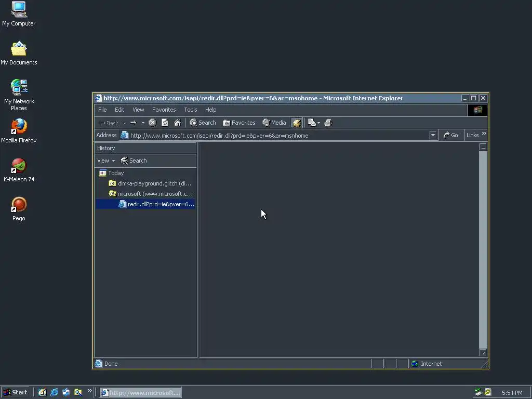Click the Back button in IE toolbar
This screenshot has height=399, width=532.
pos(109,123)
